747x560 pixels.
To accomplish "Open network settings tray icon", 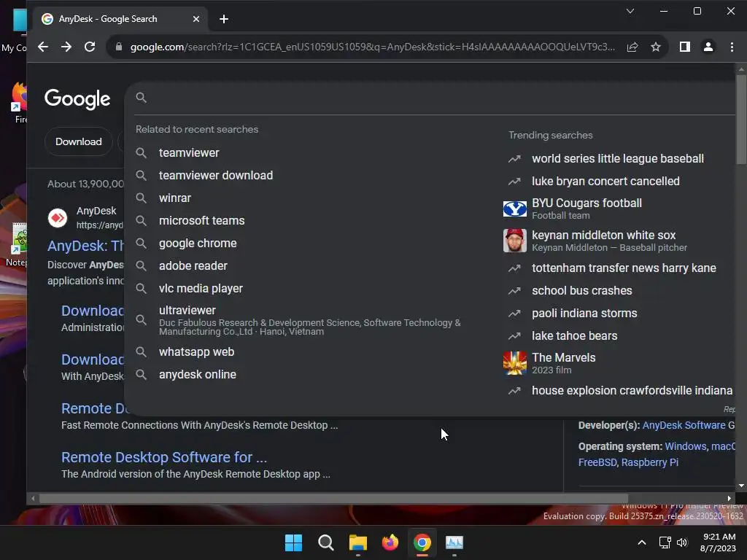I will (x=665, y=542).
